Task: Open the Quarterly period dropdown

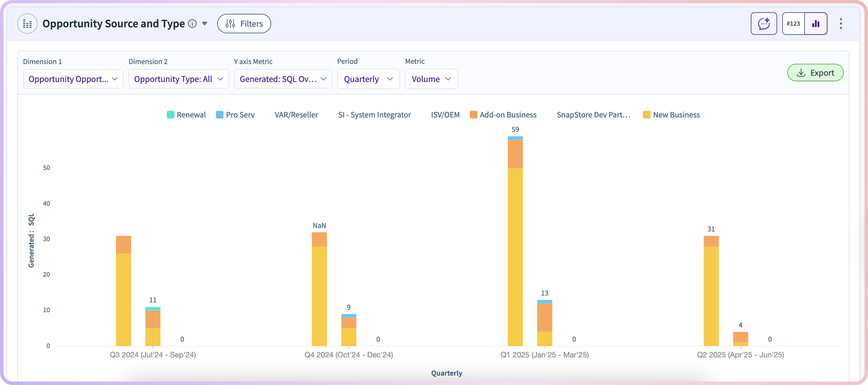Action: point(368,79)
